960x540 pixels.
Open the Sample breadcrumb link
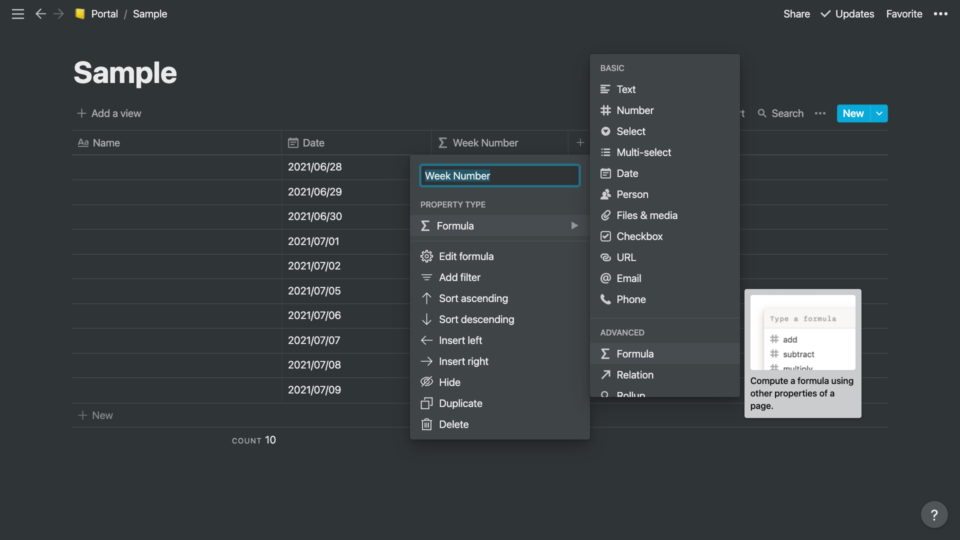point(150,13)
